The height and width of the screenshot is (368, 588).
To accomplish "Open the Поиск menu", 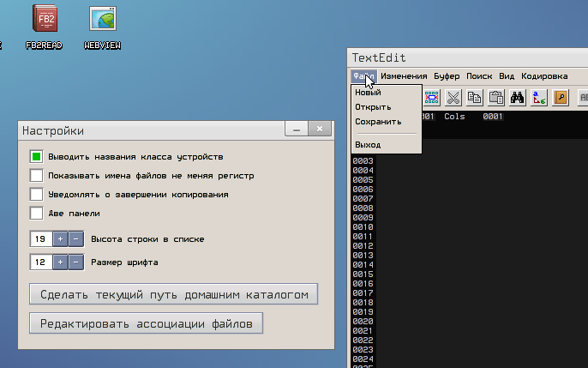I will [479, 76].
